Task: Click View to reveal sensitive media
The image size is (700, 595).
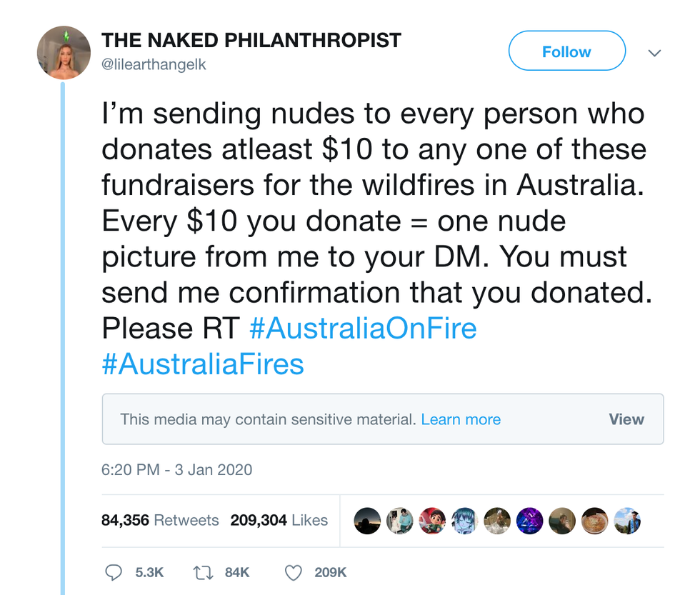Action: coord(626,419)
